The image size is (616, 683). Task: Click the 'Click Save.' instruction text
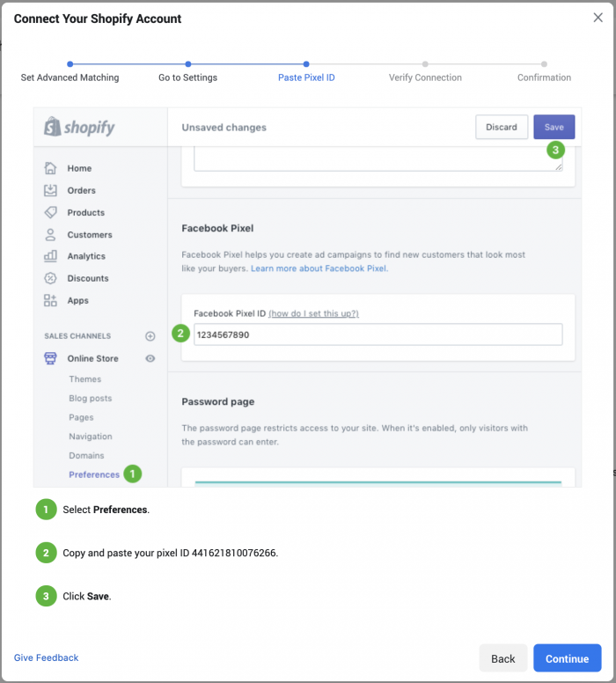pyautogui.click(x=87, y=597)
